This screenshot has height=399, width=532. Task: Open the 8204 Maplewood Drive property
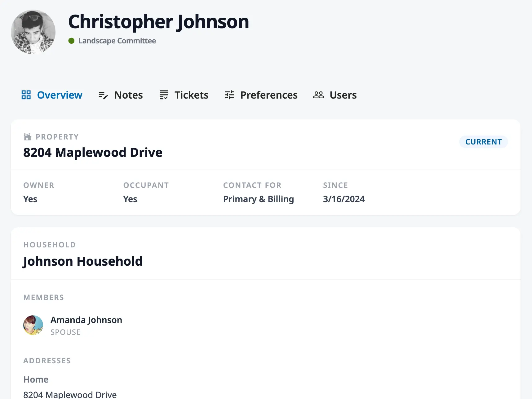tap(93, 152)
